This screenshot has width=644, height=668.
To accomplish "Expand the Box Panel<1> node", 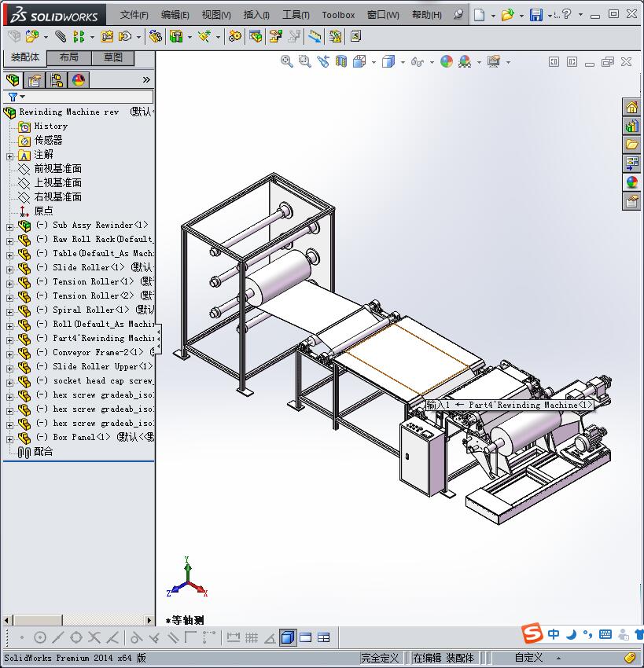I will [x=9, y=439].
